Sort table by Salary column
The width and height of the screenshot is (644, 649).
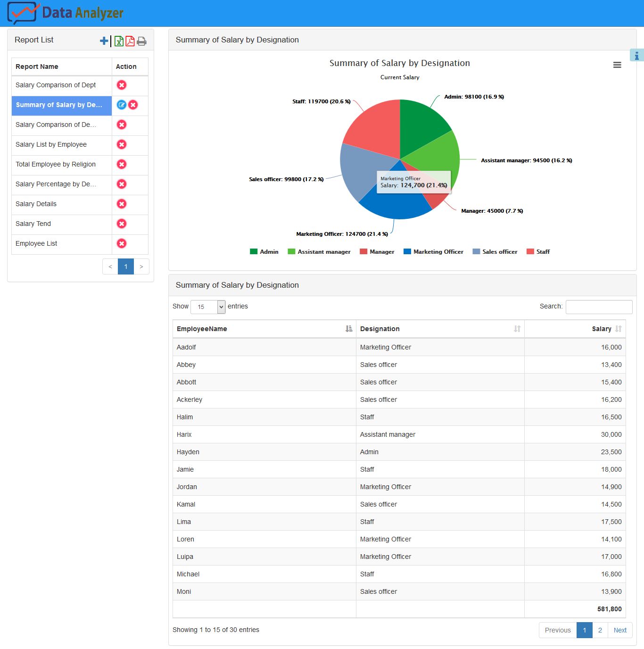pyautogui.click(x=602, y=329)
